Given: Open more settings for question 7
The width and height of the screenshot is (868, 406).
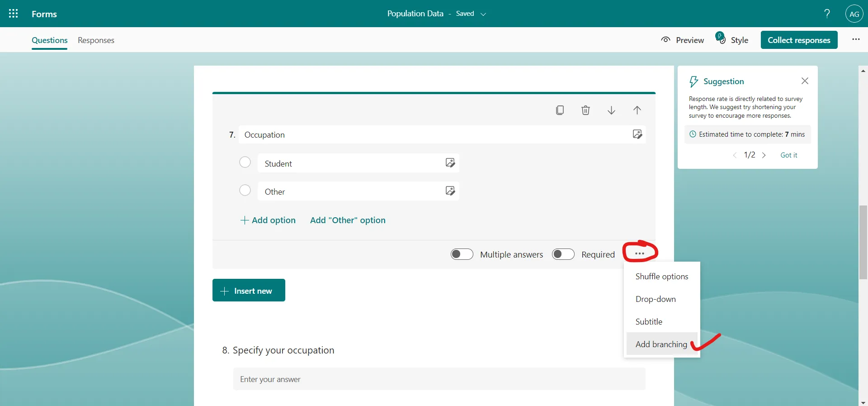Looking at the screenshot, I should coord(639,253).
